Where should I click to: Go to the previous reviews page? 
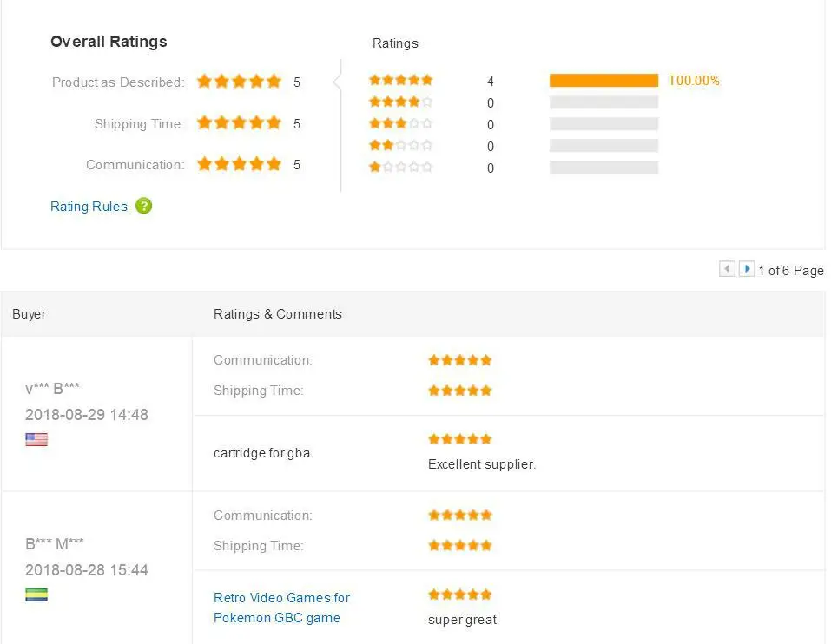[x=728, y=270]
